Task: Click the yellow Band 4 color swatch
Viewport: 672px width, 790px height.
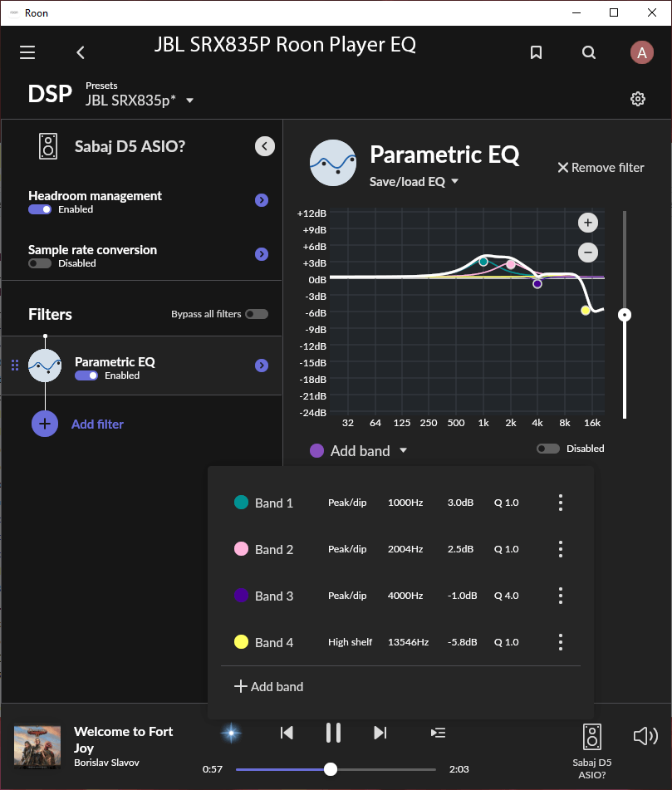Action: [x=241, y=641]
